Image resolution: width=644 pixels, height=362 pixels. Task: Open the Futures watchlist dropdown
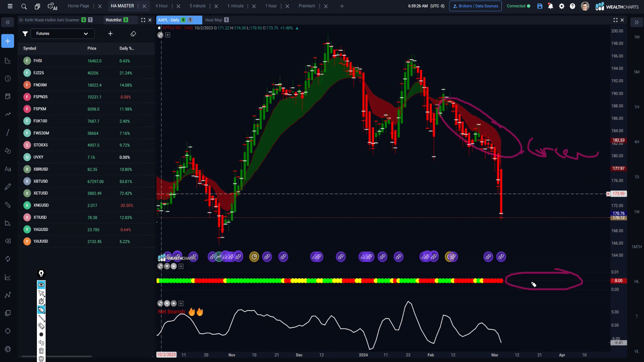point(62,34)
